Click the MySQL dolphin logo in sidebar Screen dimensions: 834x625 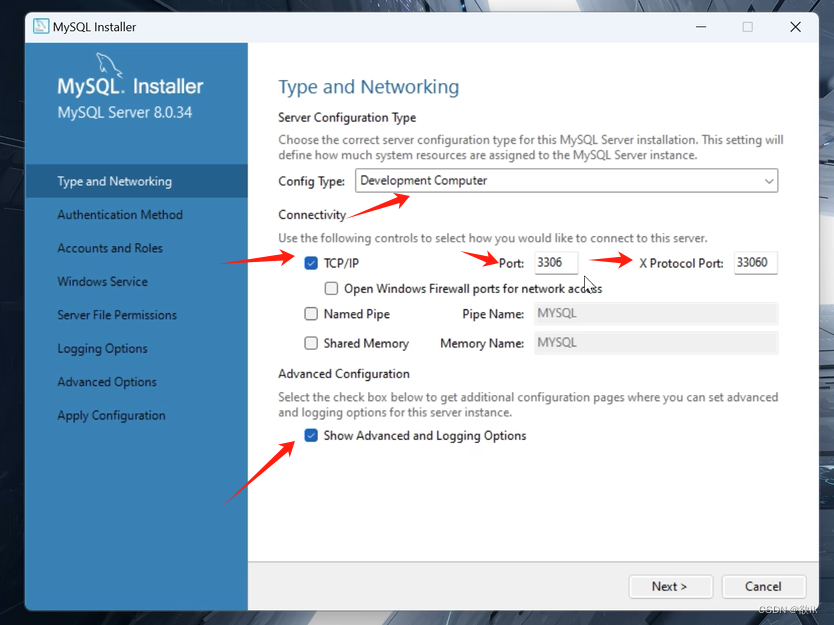pos(109,65)
